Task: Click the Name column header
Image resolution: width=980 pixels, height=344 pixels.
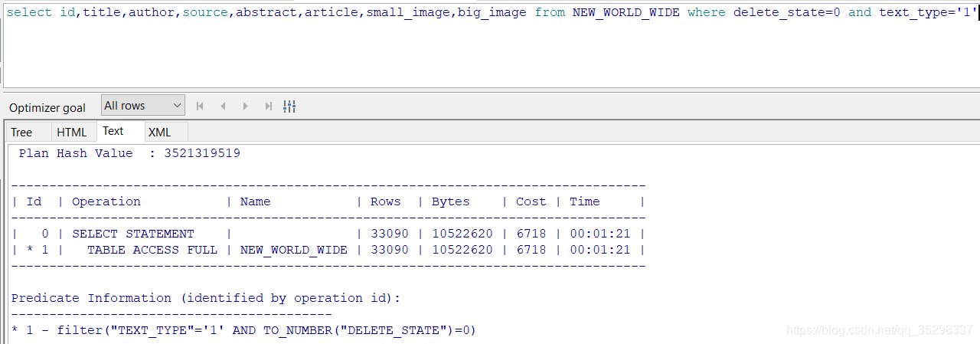Action: point(256,201)
